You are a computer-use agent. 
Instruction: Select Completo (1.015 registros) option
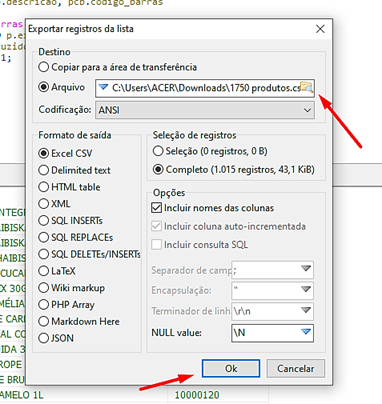point(234,169)
